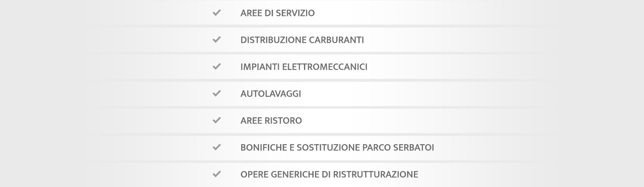Click the divider beneath IMPIANTI ELETTROMECCANICI
This screenshot has height=187, width=644.
[x=322, y=80]
